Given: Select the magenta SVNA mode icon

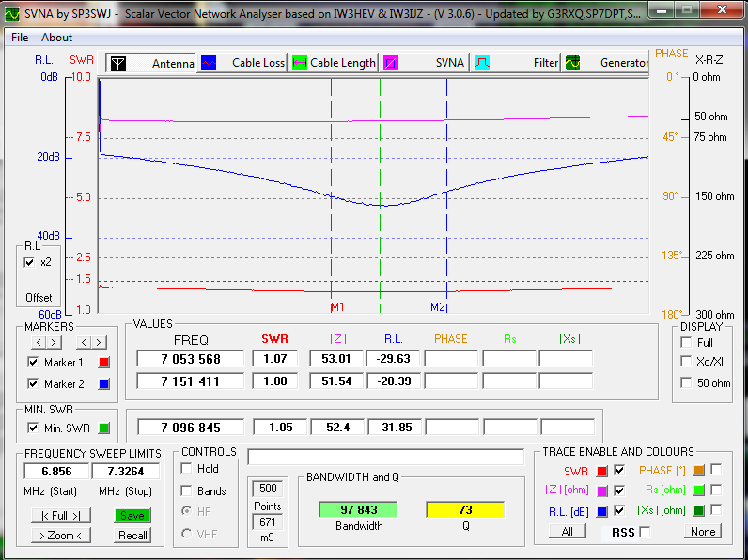Looking at the screenshot, I should coord(390,63).
